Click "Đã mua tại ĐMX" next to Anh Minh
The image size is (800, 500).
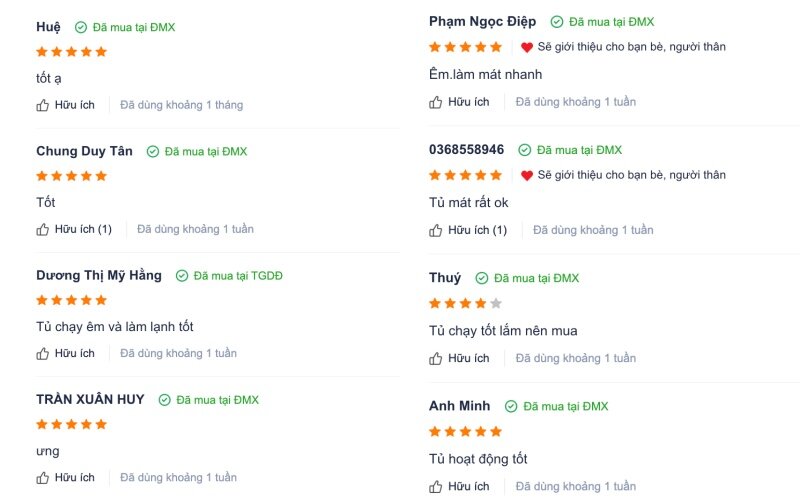click(566, 406)
